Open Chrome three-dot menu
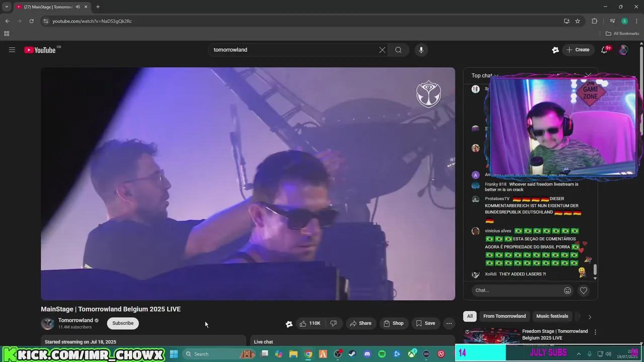This screenshot has width=644, height=362. tap(636, 21)
